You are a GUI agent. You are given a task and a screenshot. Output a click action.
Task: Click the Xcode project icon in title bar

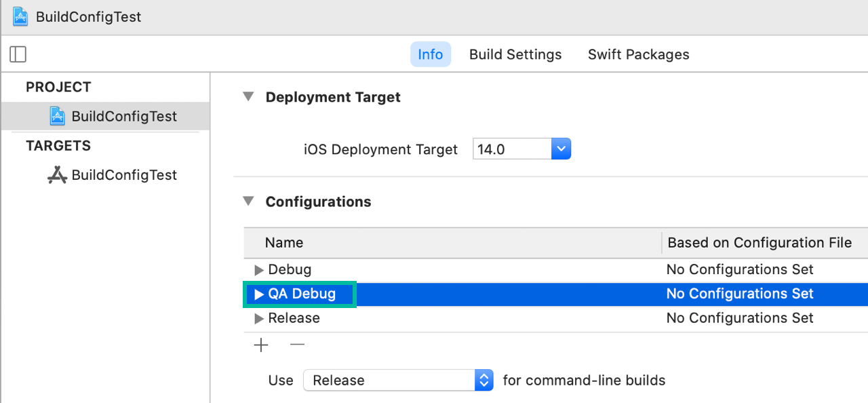click(x=20, y=17)
